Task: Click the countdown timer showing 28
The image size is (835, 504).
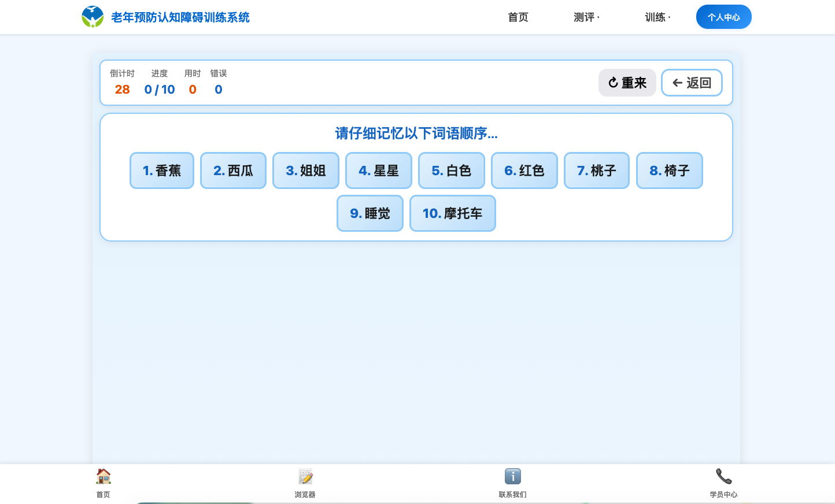Action: 122,89
